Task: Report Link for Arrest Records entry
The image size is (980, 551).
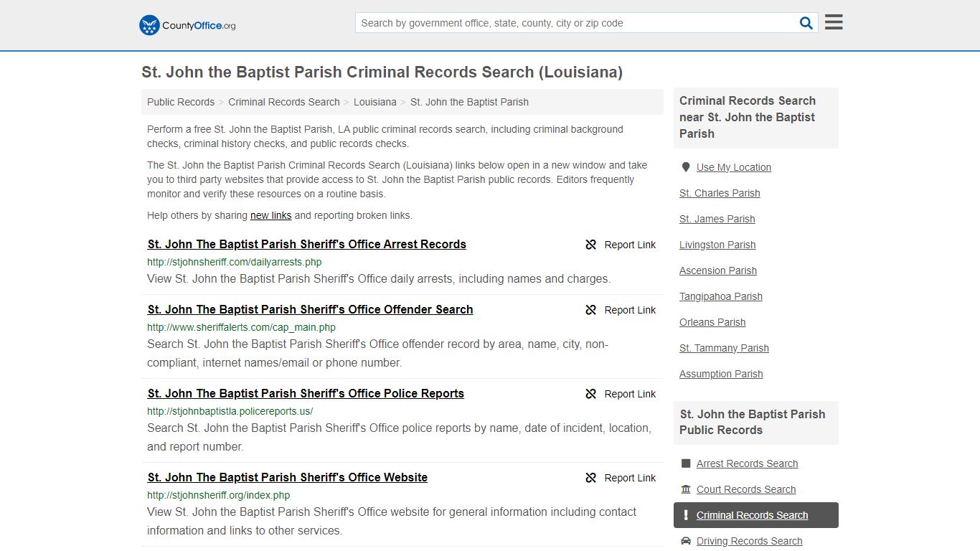Action: 621,245
